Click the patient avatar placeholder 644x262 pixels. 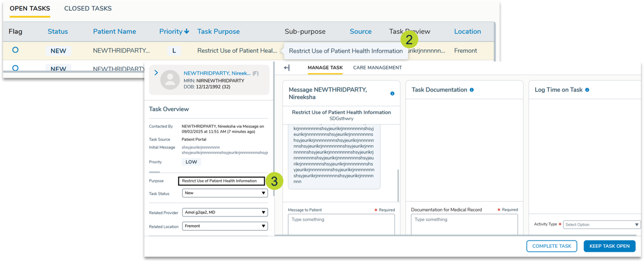[x=170, y=80]
